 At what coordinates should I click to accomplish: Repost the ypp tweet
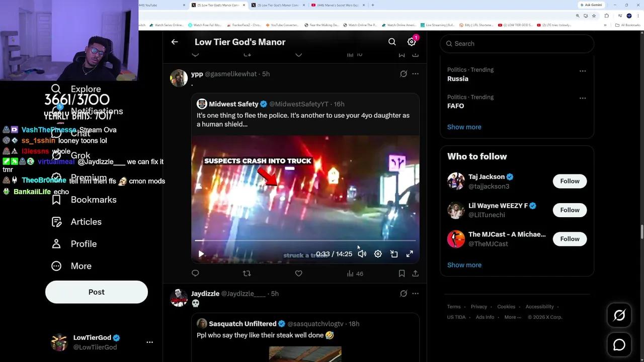click(x=247, y=274)
